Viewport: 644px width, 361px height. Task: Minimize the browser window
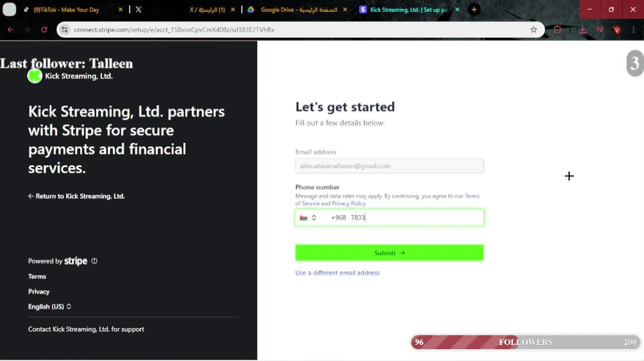[x=590, y=10]
